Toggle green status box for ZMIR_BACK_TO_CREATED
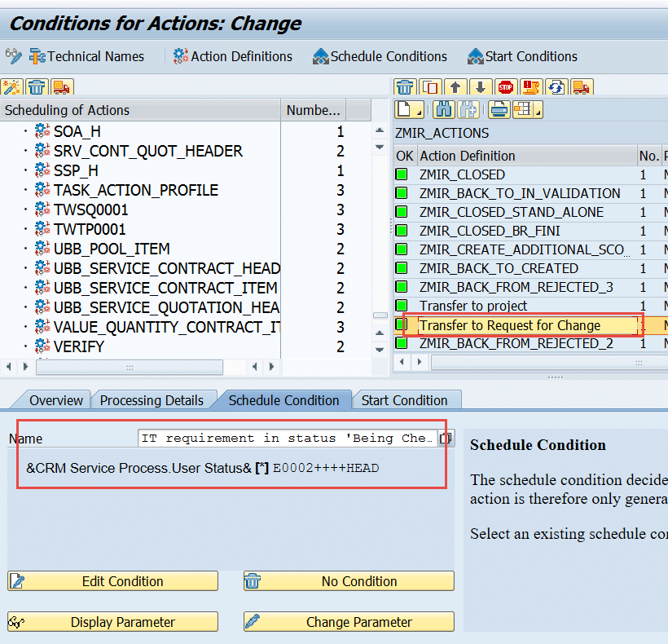Screen dimensions: 668x644 (402, 268)
